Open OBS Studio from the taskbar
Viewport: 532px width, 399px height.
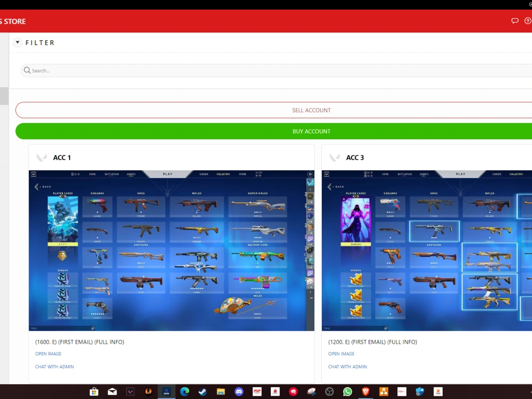point(329,392)
